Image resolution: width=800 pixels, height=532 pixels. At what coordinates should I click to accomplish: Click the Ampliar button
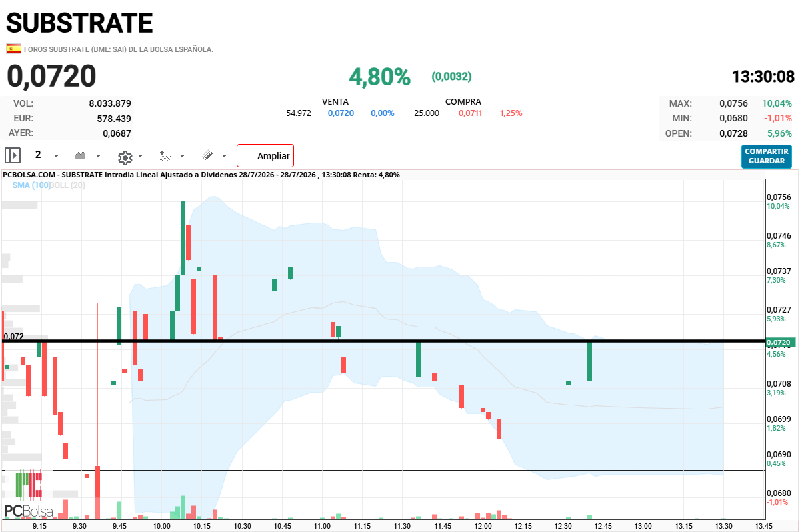coord(265,156)
